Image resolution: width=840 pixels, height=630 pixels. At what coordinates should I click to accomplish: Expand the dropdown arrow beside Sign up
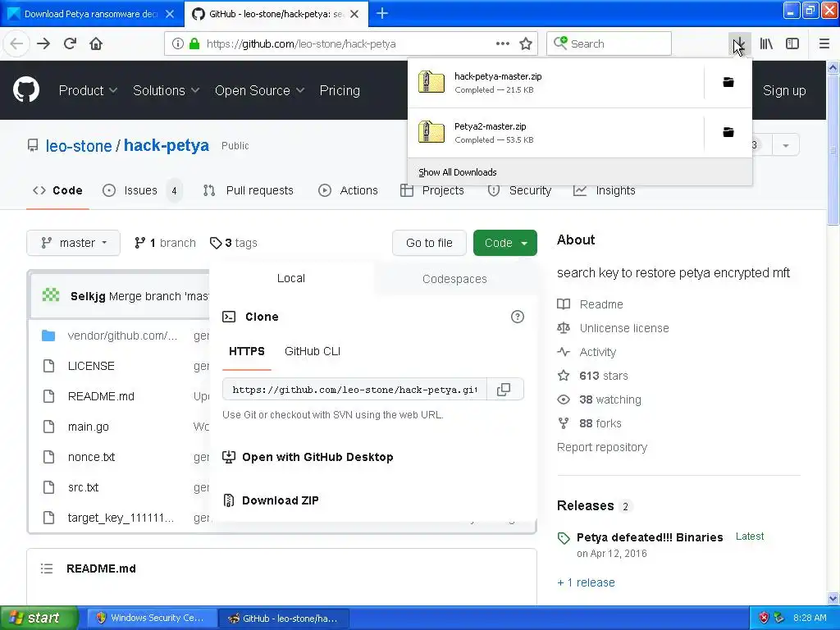coord(785,145)
